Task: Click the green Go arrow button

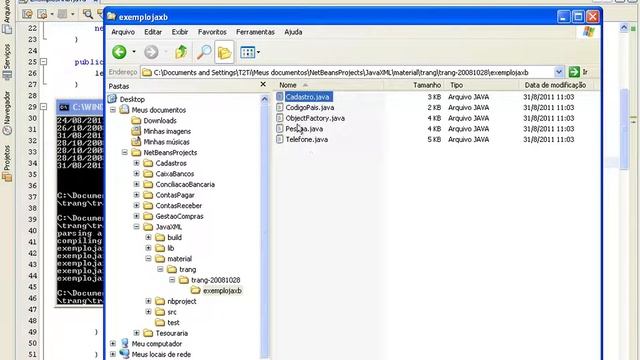Action: [x=574, y=72]
